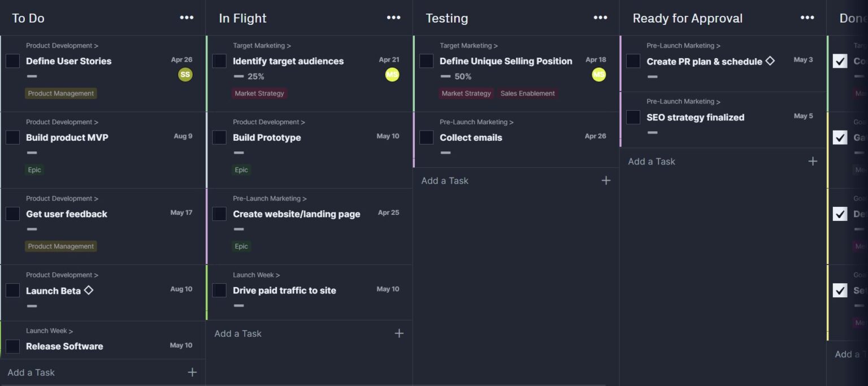Screen dimensions: 868x386
Task: Open the Ready for Approval column options menu
Action: click(x=807, y=17)
